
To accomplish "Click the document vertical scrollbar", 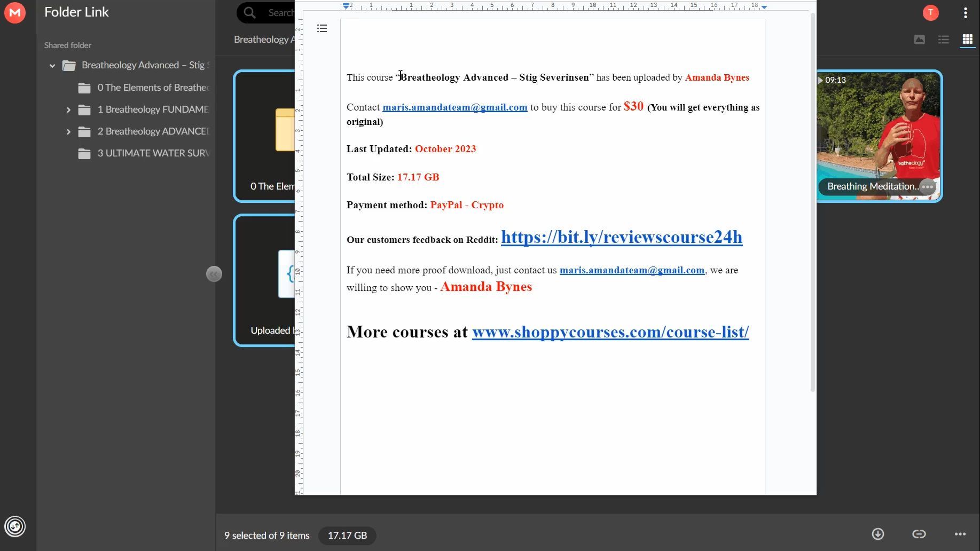I will pos(812,203).
